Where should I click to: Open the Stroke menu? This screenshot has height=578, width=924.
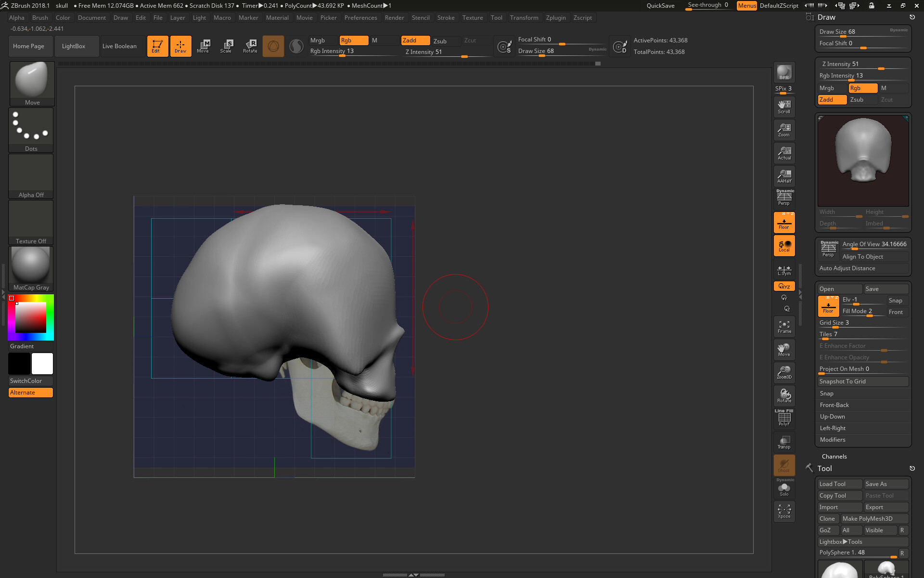446,18
